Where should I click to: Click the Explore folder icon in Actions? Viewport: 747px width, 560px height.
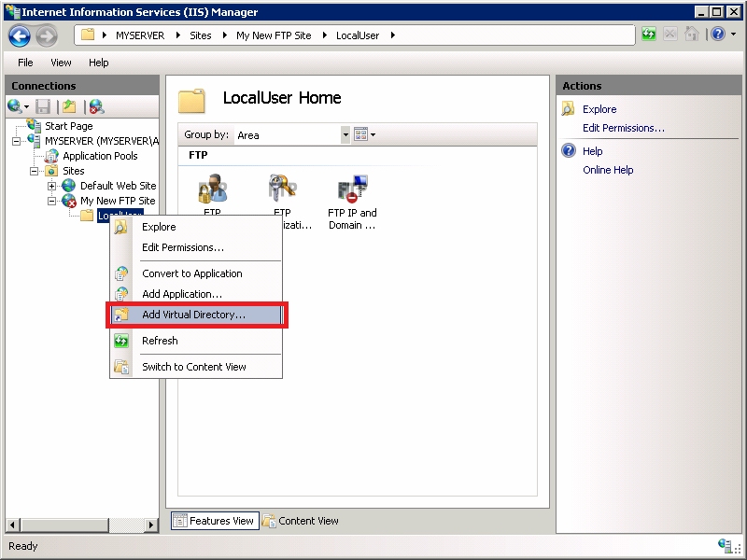(x=569, y=109)
